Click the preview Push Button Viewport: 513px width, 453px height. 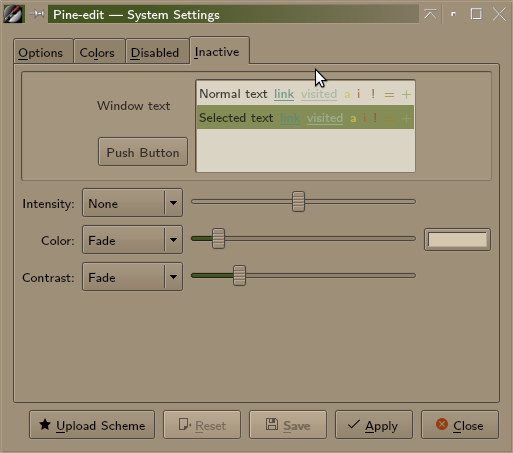coord(143,152)
